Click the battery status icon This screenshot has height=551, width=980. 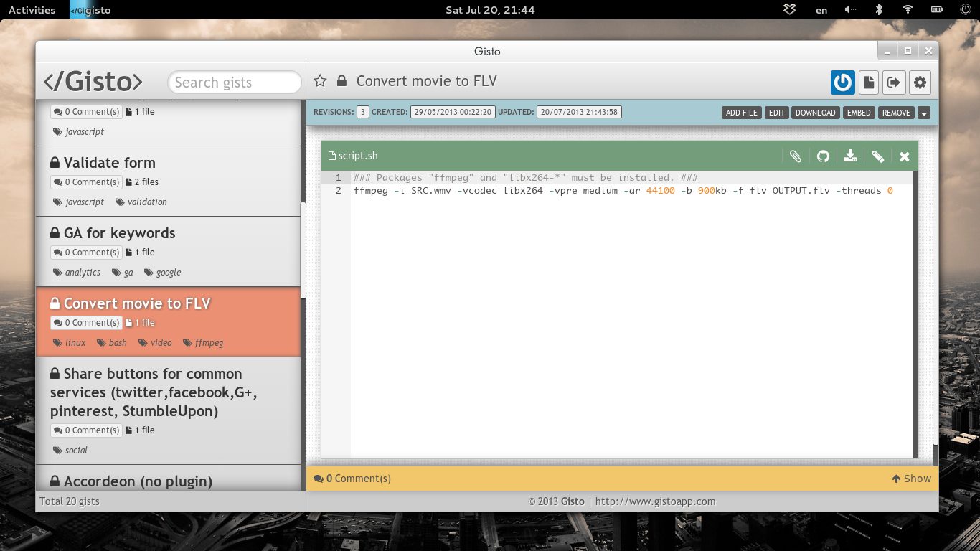pos(936,9)
